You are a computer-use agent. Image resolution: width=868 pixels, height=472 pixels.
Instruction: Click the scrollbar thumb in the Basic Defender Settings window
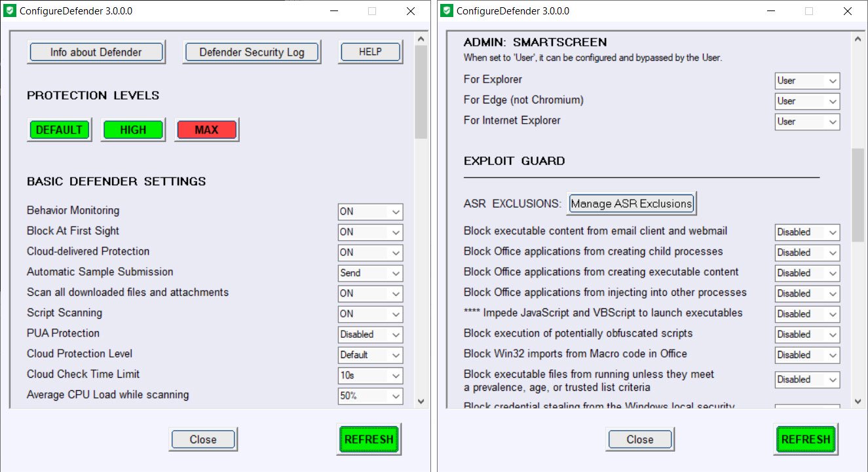421,92
